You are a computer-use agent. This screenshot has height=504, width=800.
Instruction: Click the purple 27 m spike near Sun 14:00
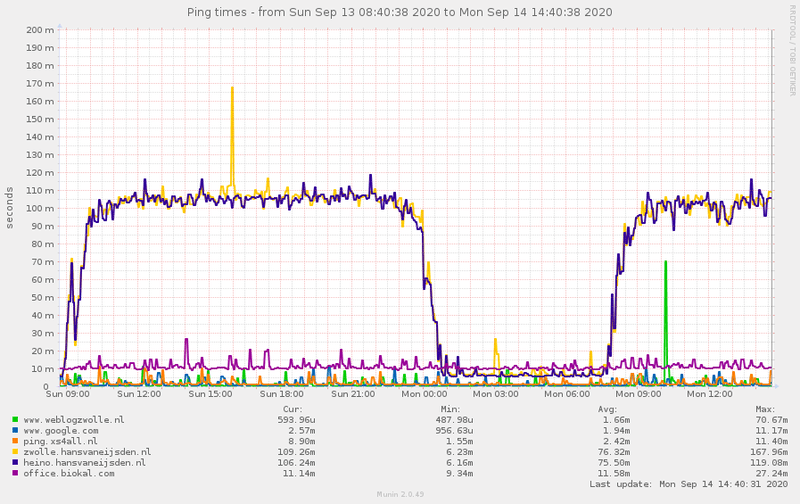pyautogui.click(x=186, y=339)
